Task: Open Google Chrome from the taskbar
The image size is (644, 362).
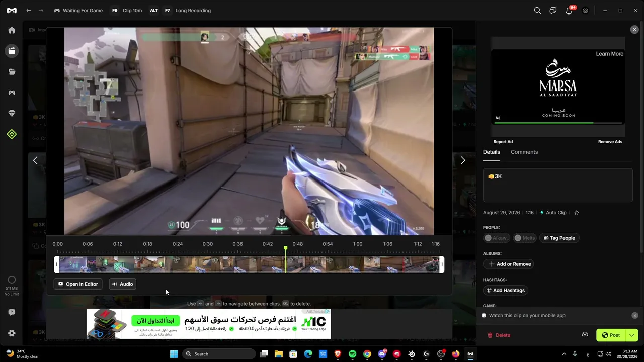Action: pyautogui.click(x=367, y=354)
